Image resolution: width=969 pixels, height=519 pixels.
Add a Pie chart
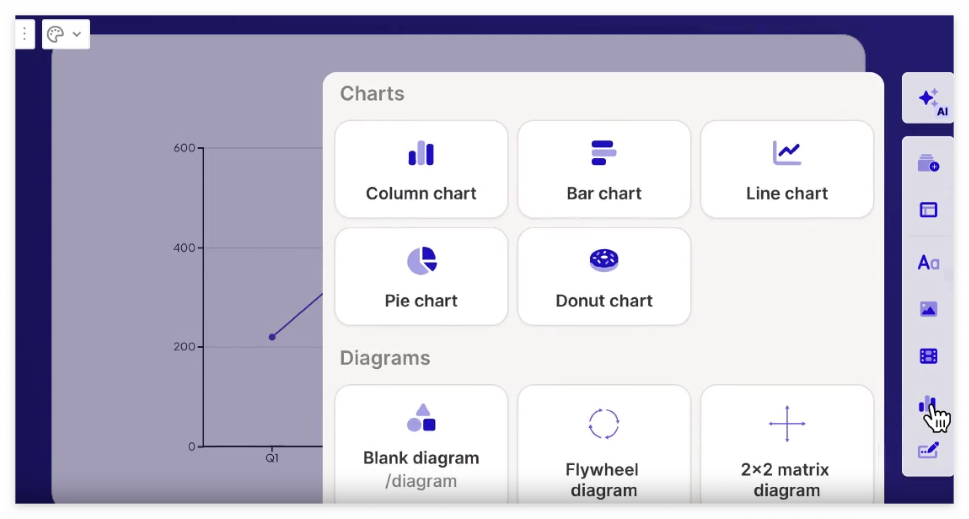(x=421, y=276)
